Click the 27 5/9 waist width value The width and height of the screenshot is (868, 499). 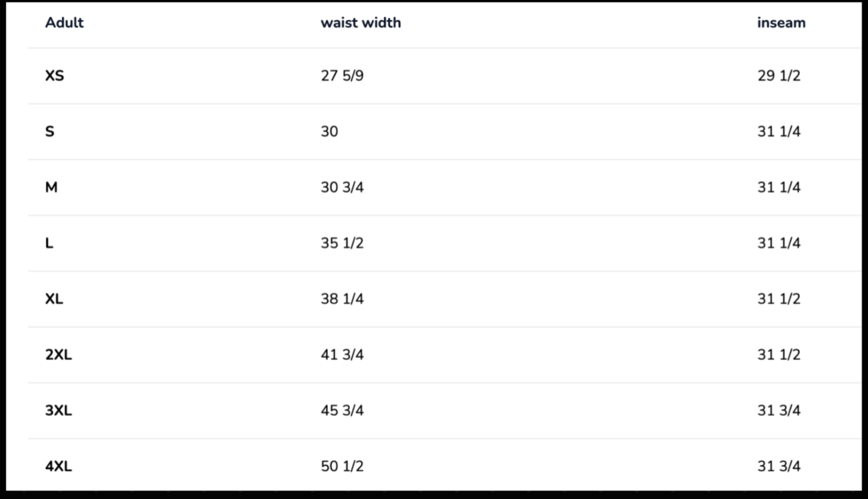[x=342, y=76]
